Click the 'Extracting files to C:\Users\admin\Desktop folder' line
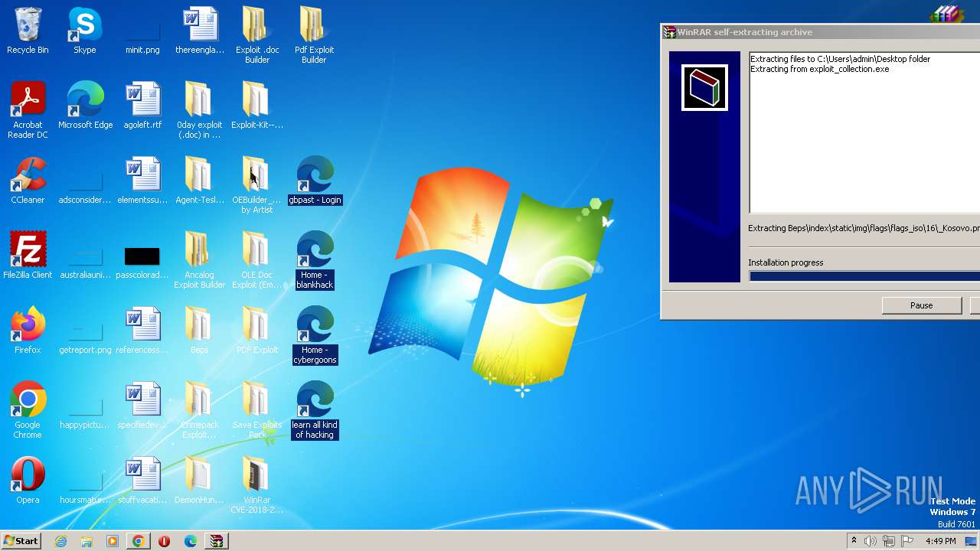 (x=840, y=59)
